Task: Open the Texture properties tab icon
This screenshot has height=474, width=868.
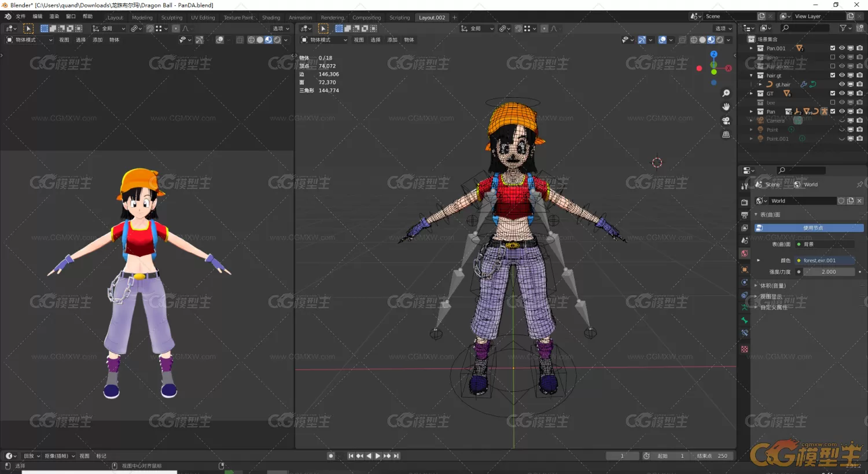Action: [745, 349]
